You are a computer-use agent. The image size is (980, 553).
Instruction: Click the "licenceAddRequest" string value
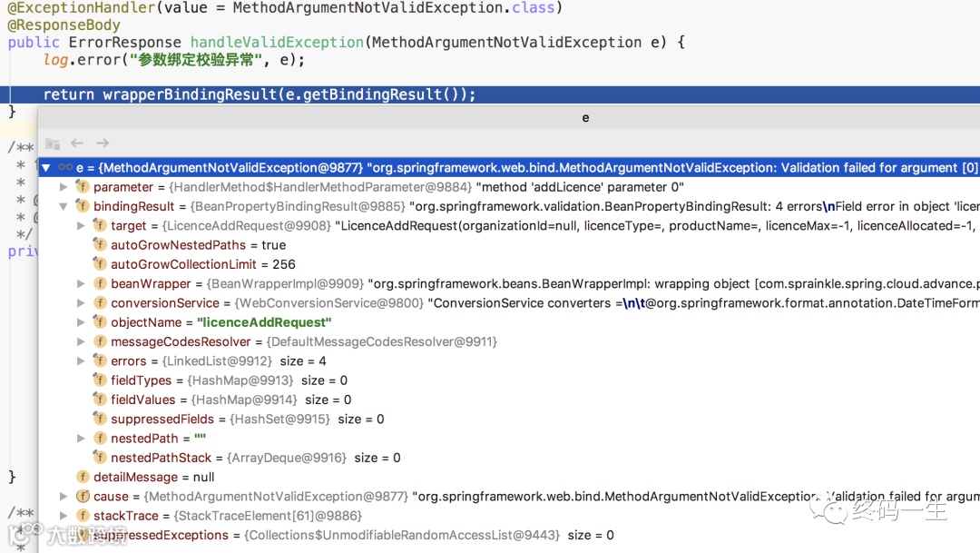264,322
